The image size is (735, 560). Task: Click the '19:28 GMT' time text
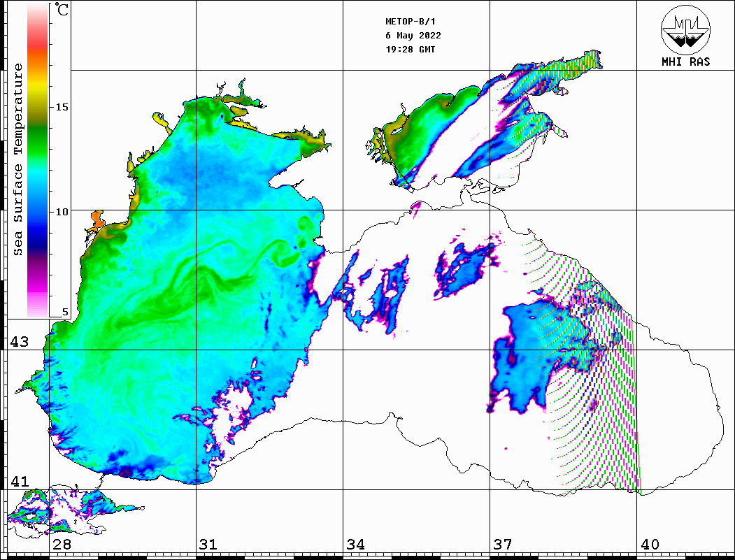click(x=410, y=49)
